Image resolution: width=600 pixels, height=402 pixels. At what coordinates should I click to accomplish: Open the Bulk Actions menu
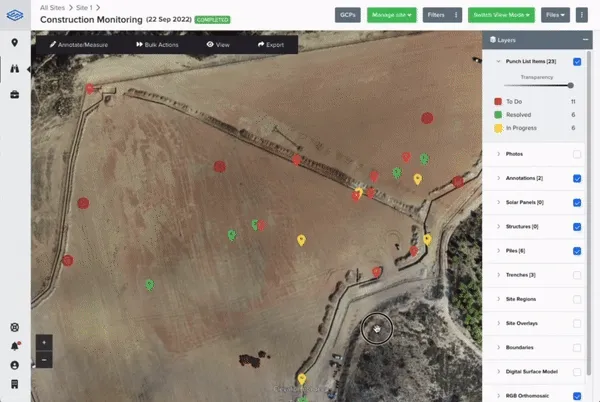click(157, 45)
